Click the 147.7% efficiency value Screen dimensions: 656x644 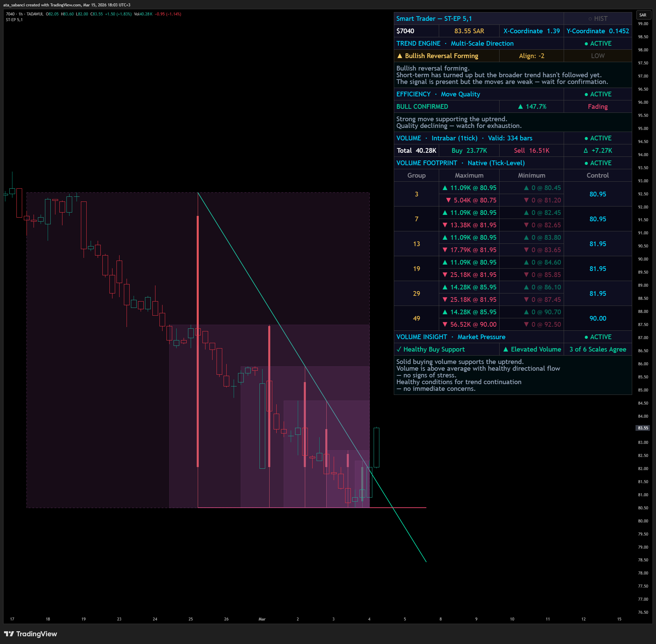[532, 106]
